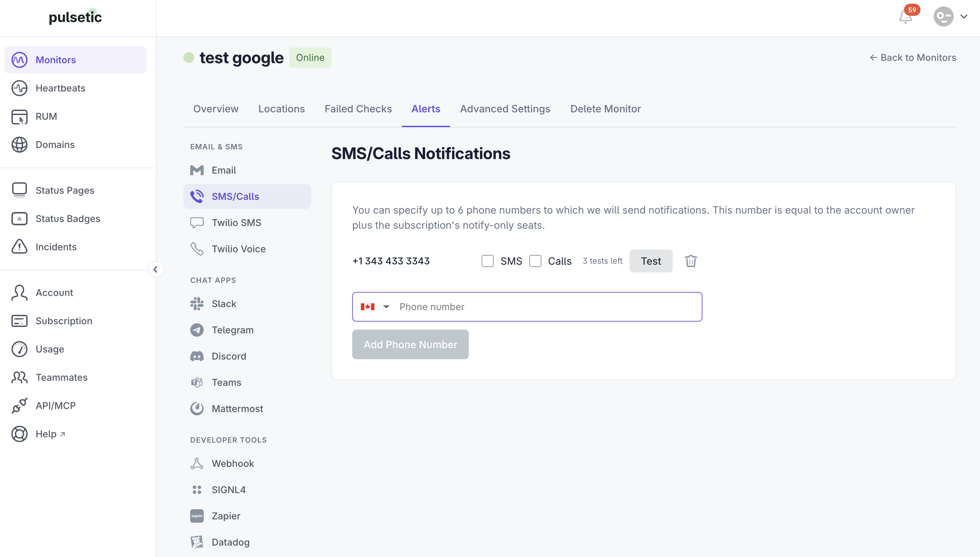Select the Email alert channel icon
Screen dimensions: 980x557
[x=197, y=170]
